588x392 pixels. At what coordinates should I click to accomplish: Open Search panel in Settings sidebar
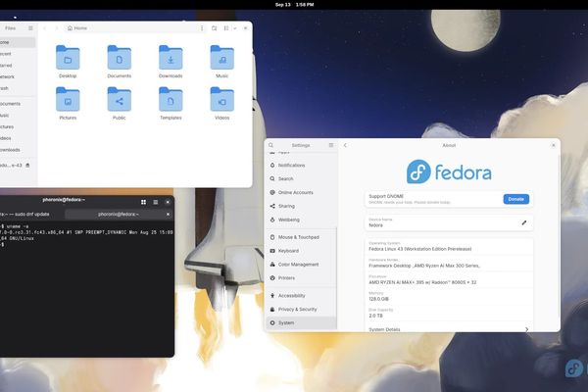(x=301, y=178)
